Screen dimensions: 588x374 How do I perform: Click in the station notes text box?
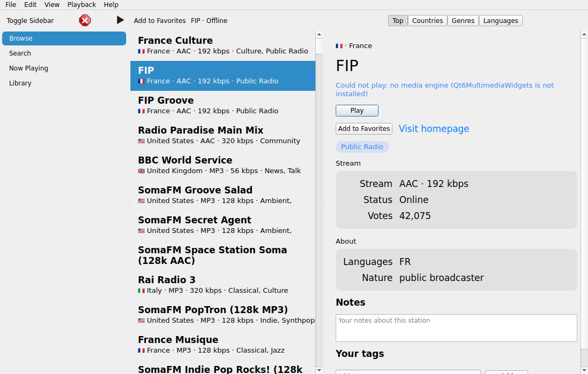pos(457,328)
